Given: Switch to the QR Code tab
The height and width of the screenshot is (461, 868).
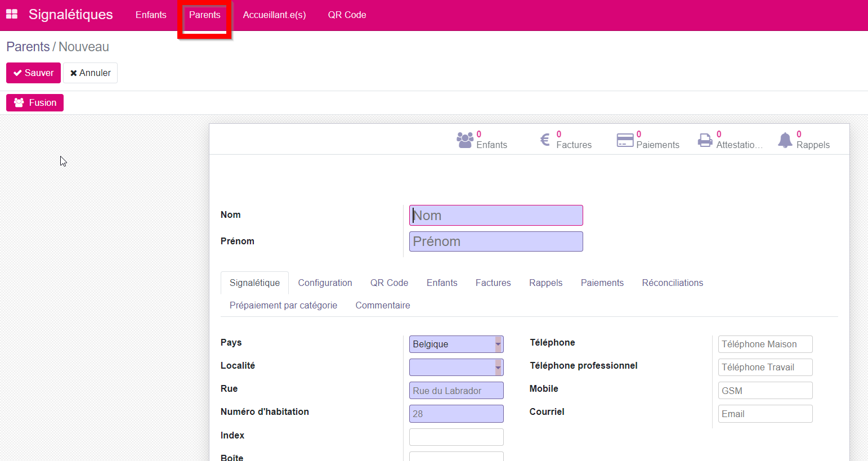Looking at the screenshot, I should [x=390, y=283].
